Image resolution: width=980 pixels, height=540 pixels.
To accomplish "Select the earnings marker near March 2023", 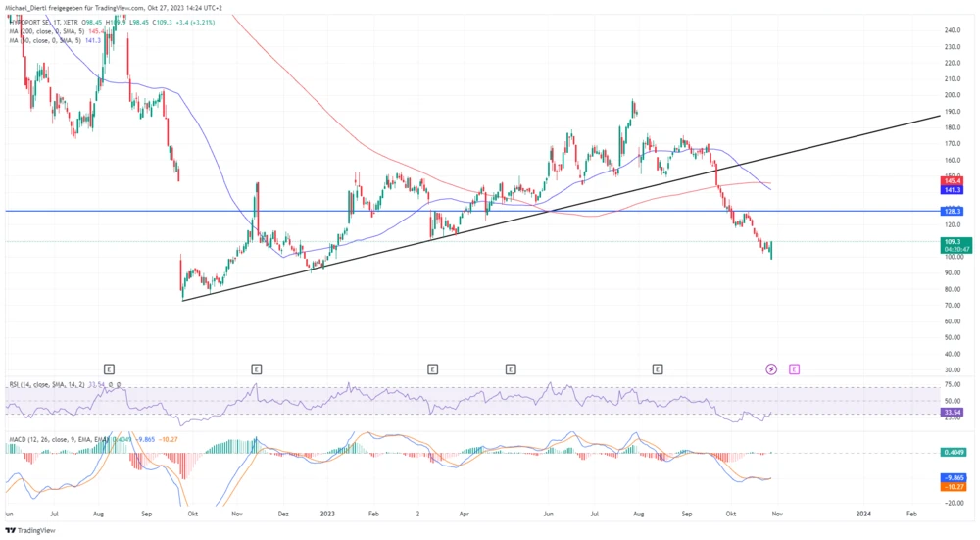I will tap(432, 368).
